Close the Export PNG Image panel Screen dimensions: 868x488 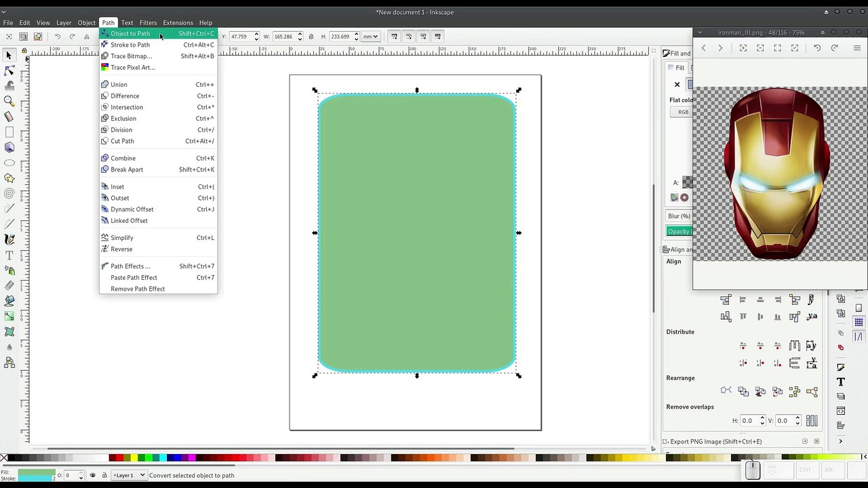tap(818, 442)
